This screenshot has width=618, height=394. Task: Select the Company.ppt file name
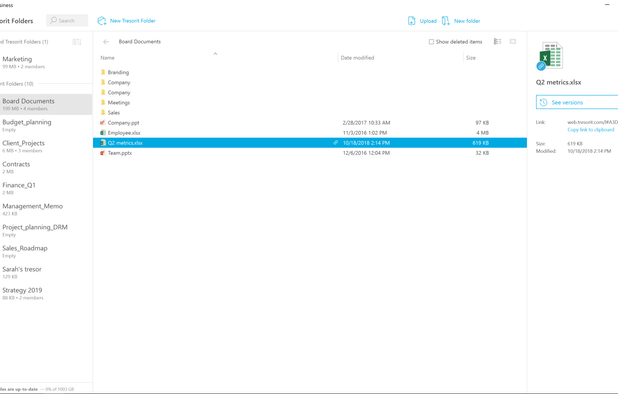coord(123,123)
